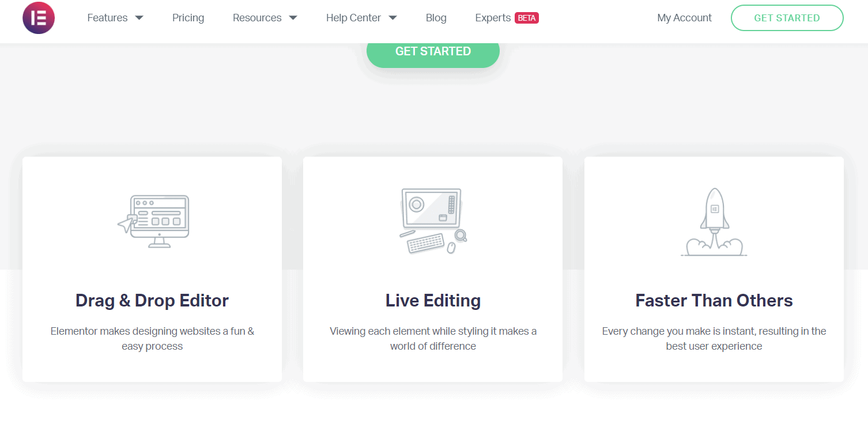Expand the Help Center dropdown arrow
Viewport: 868px width, 424px height.
pyautogui.click(x=393, y=18)
